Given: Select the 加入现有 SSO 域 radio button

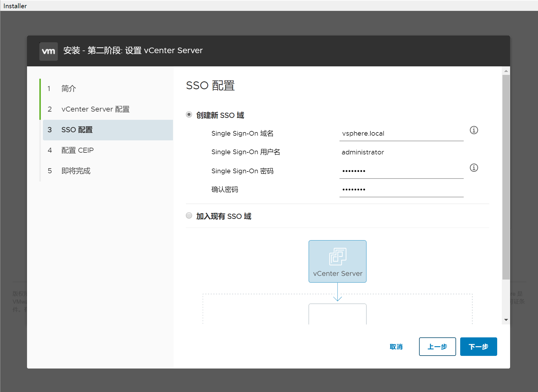Looking at the screenshot, I should (x=189, y=216).
